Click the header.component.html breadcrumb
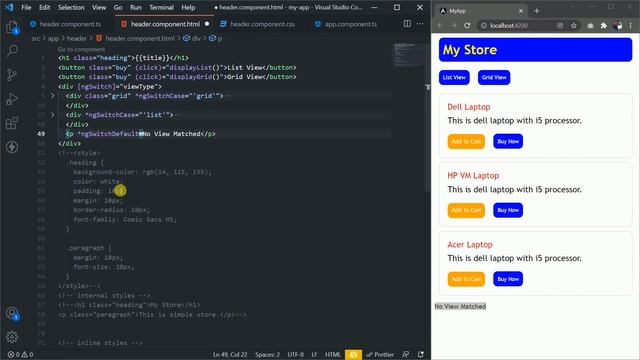 [x=135, y=38]
